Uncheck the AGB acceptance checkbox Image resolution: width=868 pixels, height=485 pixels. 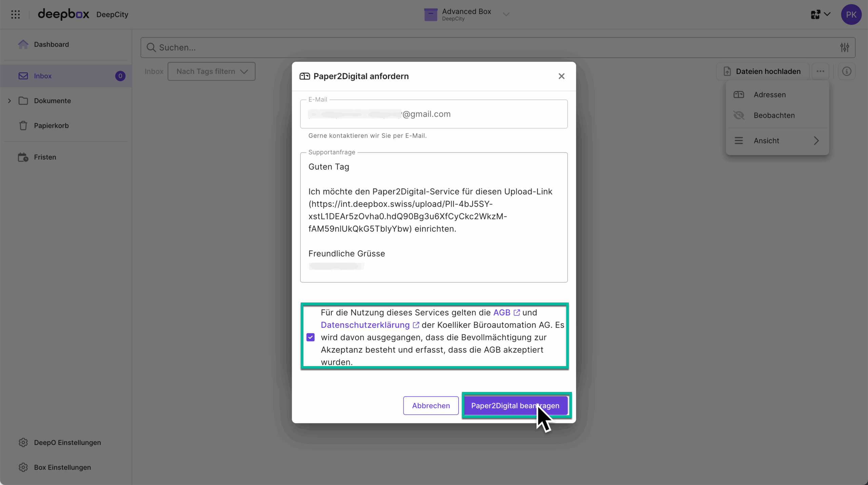pos(311,337)
